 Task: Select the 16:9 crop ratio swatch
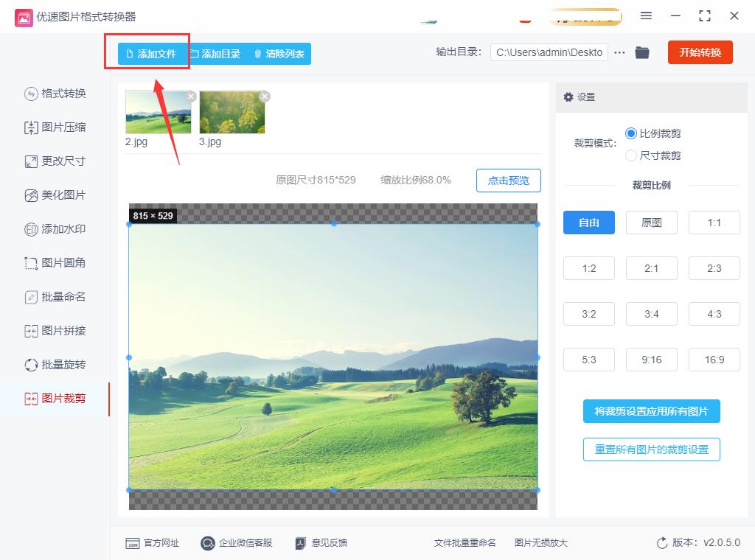coord(714,360)
